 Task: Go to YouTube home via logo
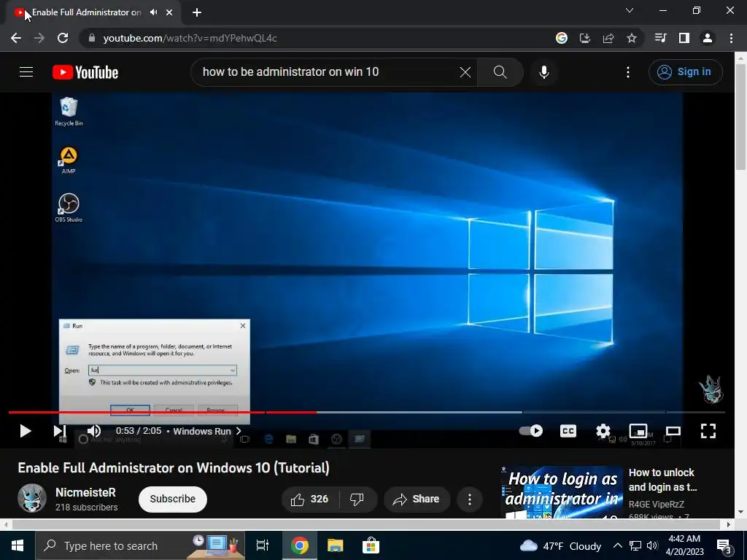pos(85,72)
